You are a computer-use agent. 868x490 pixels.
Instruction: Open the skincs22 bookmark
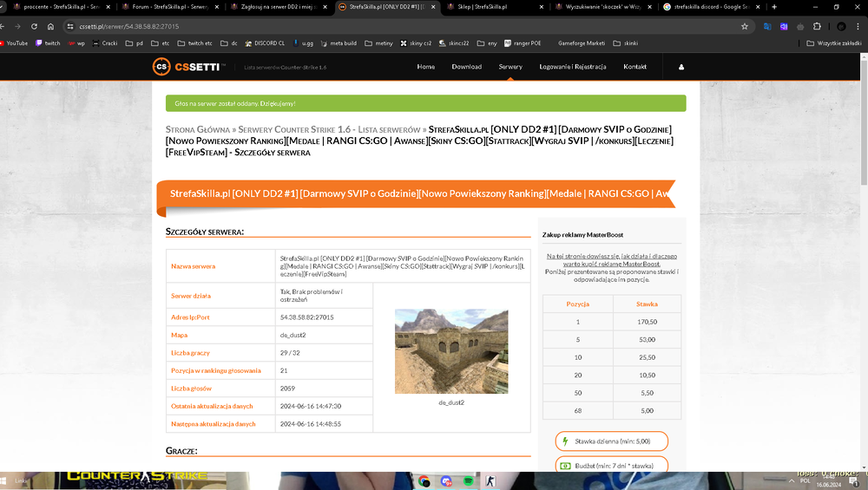pos(454,43)
